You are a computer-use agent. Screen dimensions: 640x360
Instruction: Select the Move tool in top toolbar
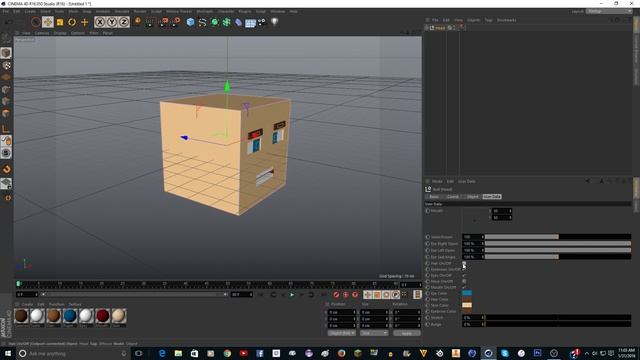click(x=48, y=22)
